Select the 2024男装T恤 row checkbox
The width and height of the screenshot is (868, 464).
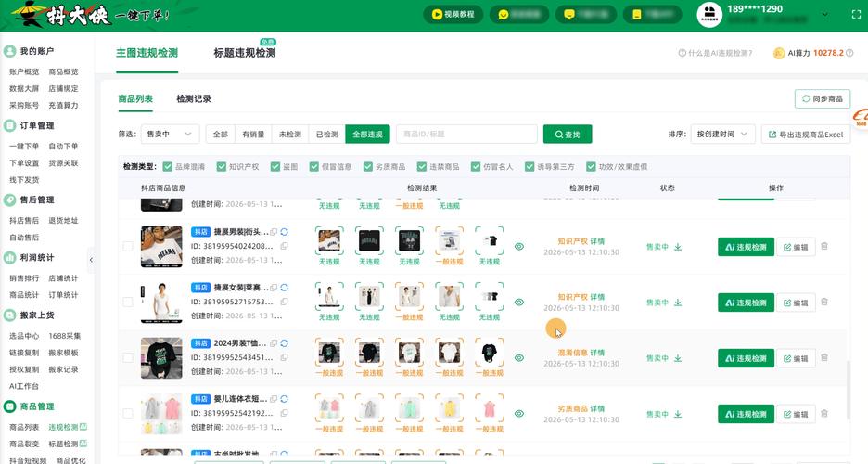pyautogui.click(x=128, y=357)
